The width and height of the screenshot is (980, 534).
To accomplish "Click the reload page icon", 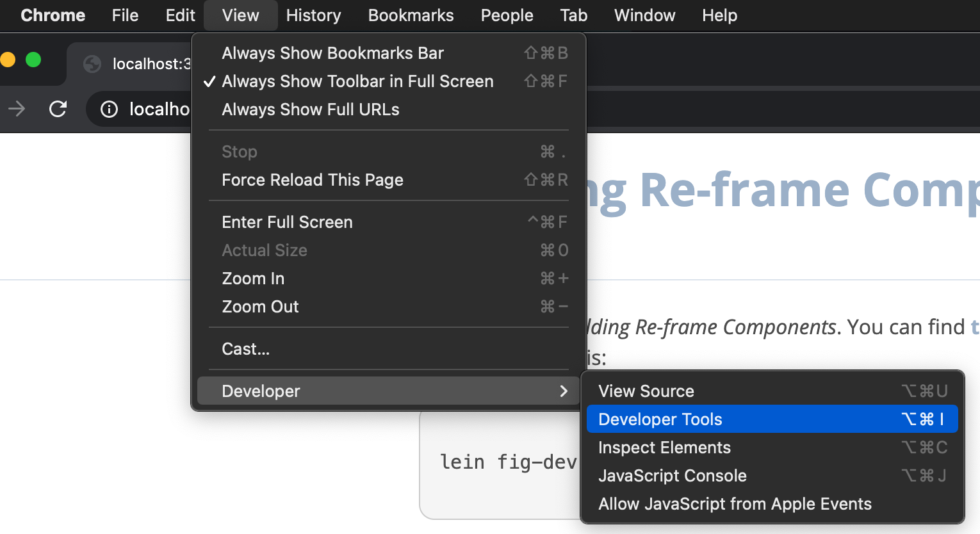I will tap(58, 109).
